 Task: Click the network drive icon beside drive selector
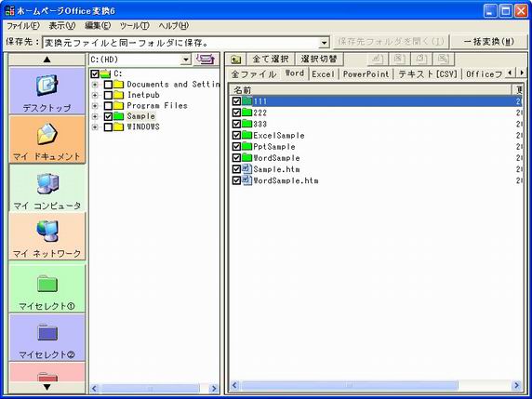click(x=206, y=60)
